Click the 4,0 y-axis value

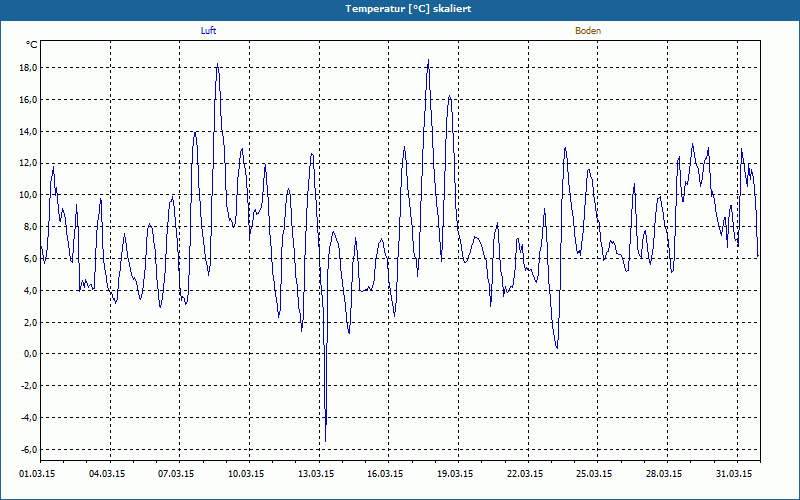pyautogui.click(x=30, y=291)
